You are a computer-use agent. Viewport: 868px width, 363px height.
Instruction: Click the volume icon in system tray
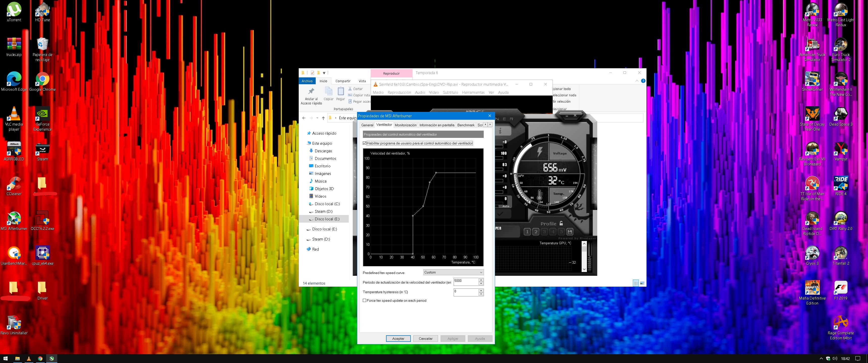[x=835, y=359]
